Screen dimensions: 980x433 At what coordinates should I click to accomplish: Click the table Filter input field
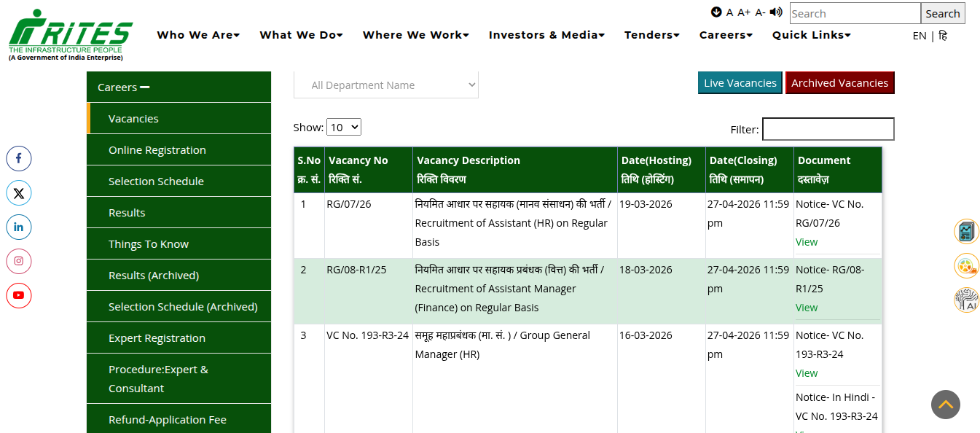(x=828, y=129)
